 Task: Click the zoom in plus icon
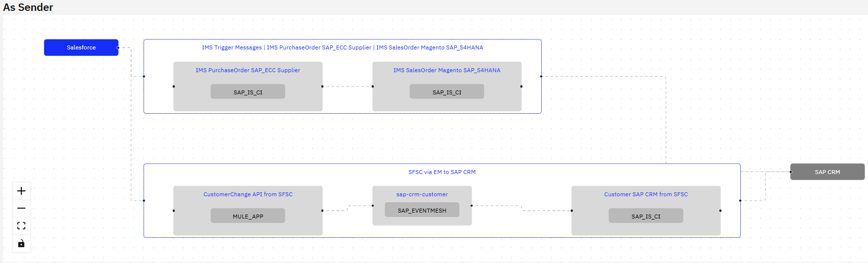click(x=21, y=191)
